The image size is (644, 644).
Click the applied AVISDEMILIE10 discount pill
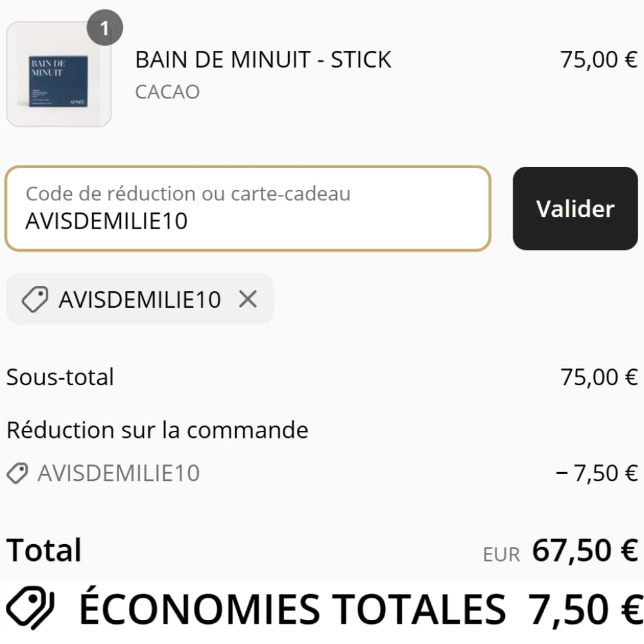139,299
